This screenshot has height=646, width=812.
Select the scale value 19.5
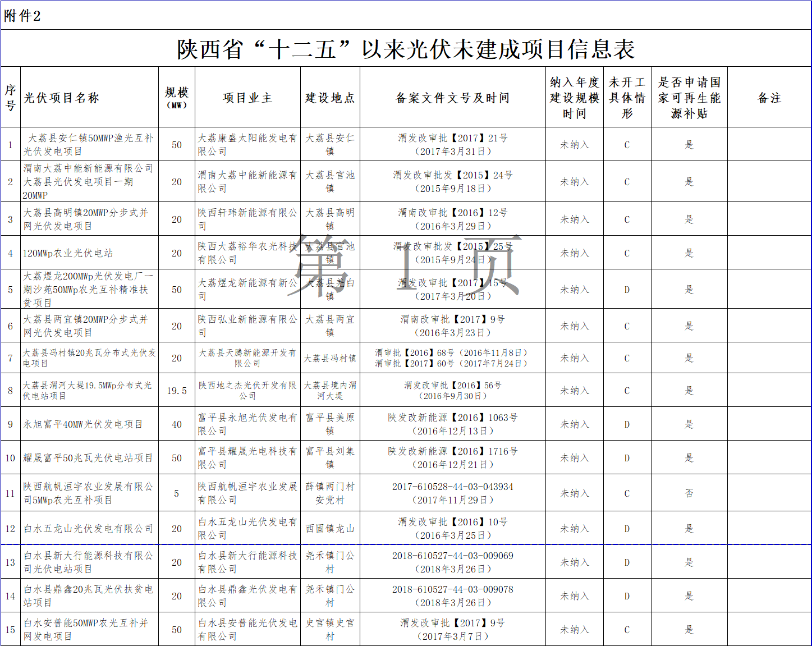[177, 391]
